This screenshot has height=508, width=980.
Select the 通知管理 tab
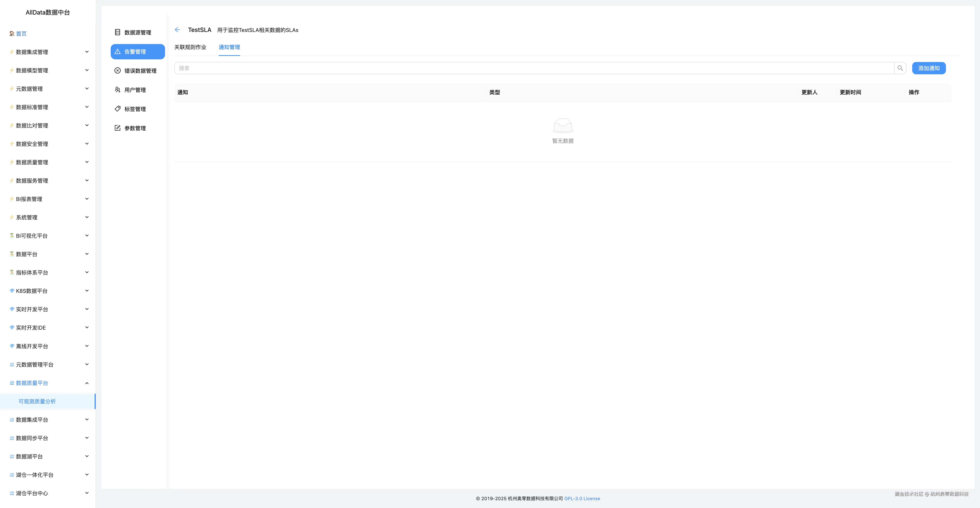coord(229,47)
